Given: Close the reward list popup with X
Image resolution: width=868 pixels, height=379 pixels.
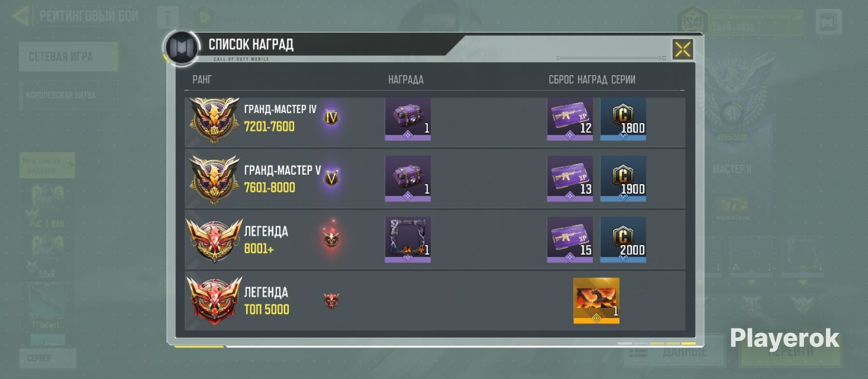Looking at the screenshot, I should click(x=682, y=49).
